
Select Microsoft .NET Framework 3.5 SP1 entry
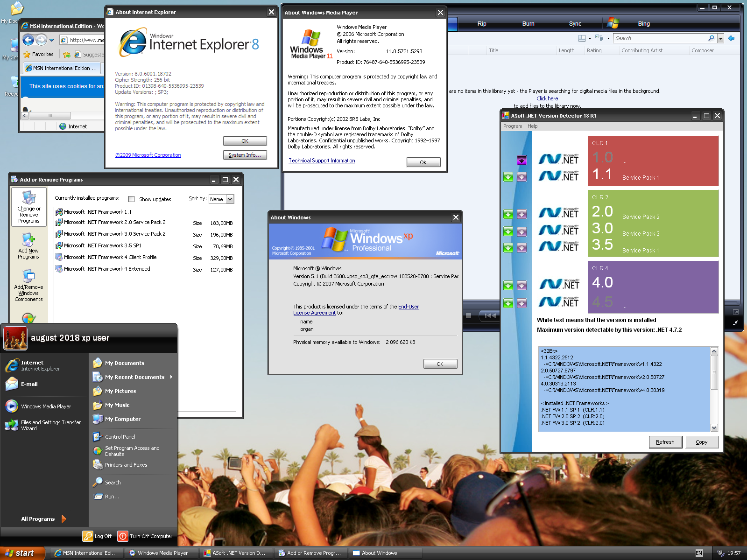pos(144,246)
